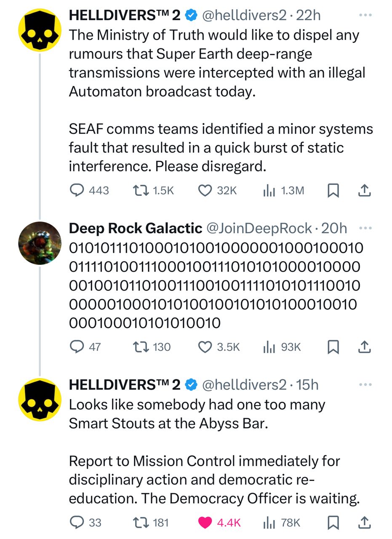The image size is (392, 539).
Task: Open more options on the Smart Stouts tweet
Action: coord(366,384)
